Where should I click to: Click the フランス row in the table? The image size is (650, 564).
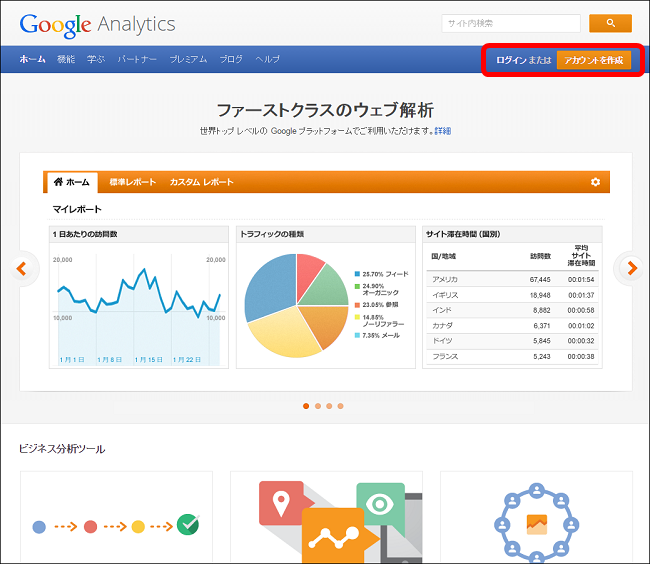(x=512, y=356)
